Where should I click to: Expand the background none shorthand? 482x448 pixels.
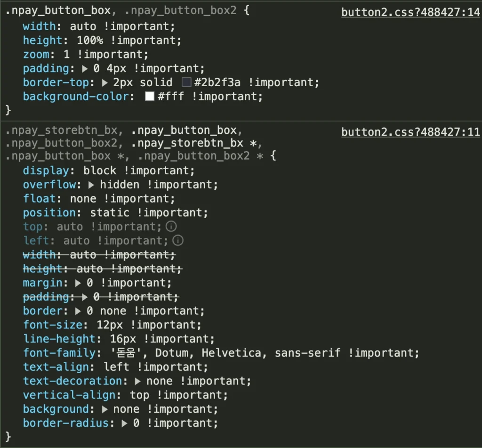[x=105, y=409]
